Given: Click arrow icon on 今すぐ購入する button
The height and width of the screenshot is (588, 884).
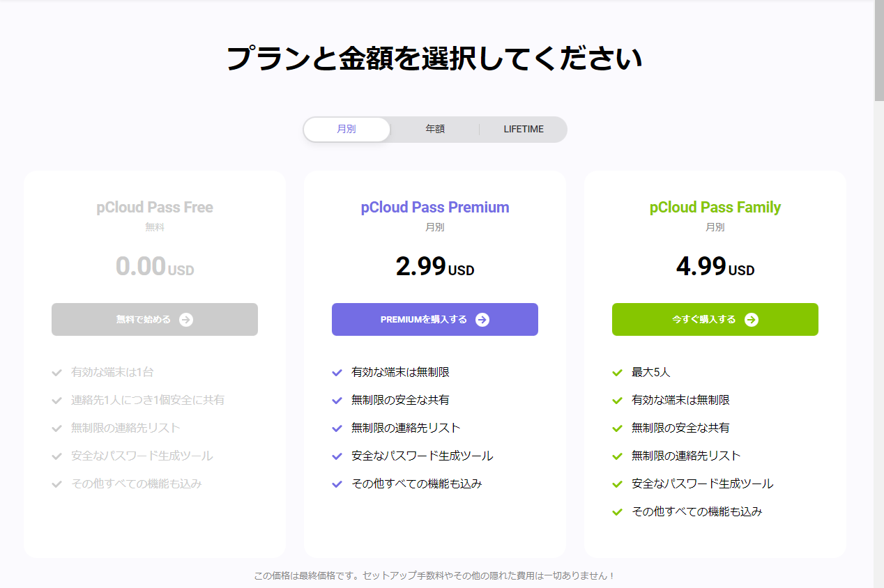Looking at the screenshot, I should tap(751, 320).
